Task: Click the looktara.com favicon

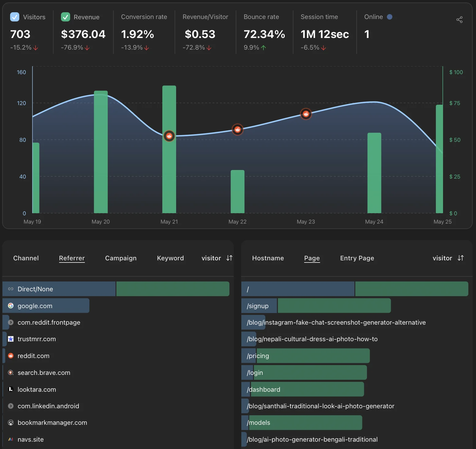Action: 11,389
